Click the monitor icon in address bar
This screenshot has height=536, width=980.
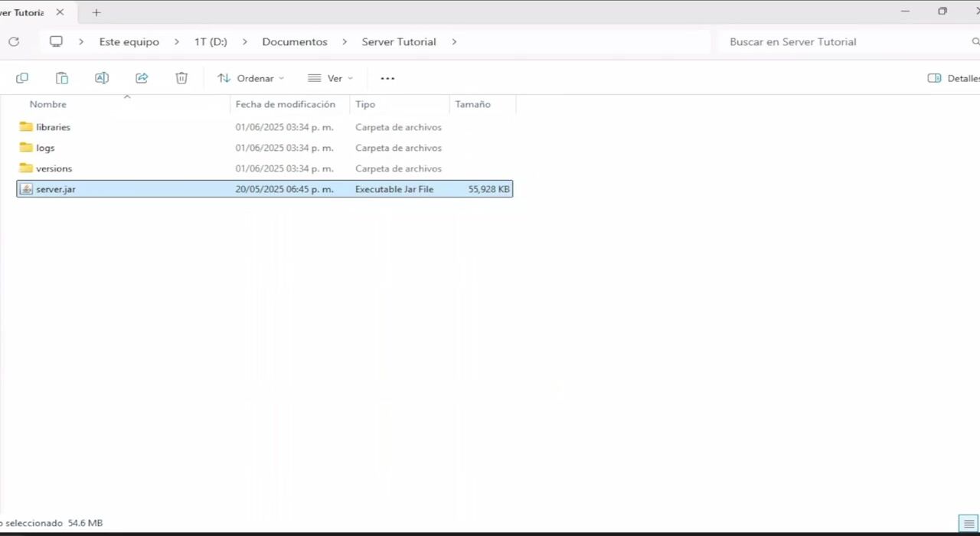coord(56,41)
